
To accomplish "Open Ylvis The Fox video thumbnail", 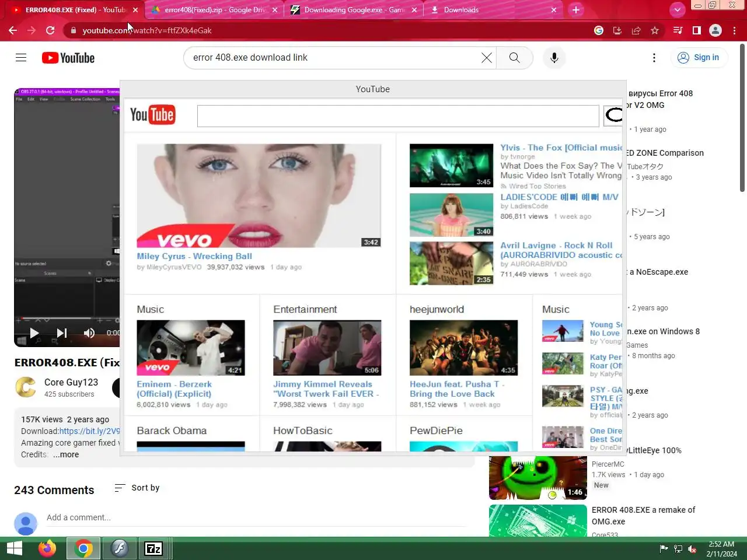I will tap(451, 165).
